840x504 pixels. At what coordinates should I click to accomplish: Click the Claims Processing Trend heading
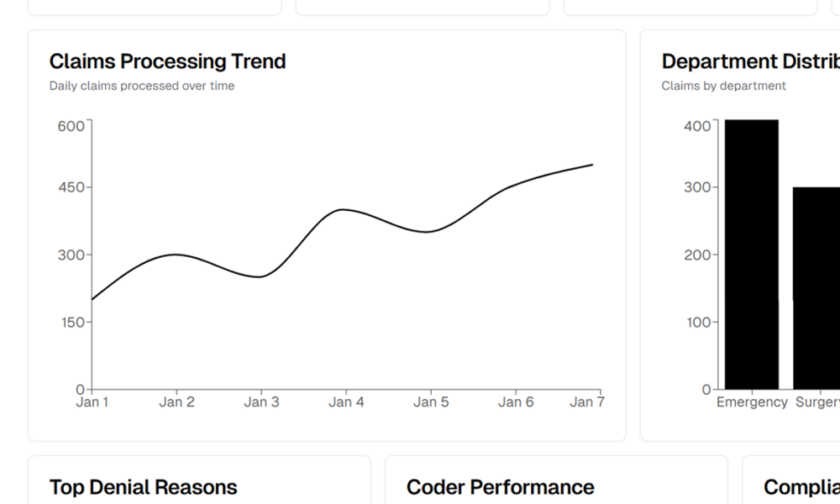[167, 61]
